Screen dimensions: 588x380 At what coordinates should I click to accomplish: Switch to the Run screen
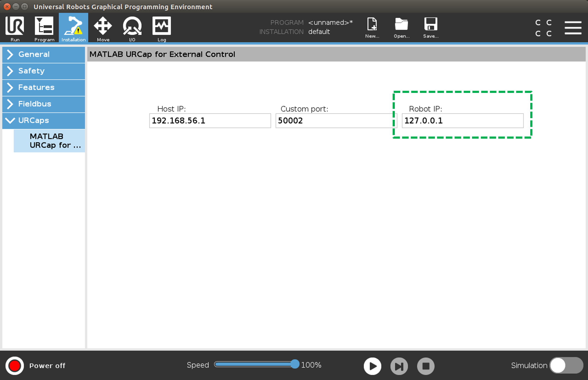click(15, 28)
